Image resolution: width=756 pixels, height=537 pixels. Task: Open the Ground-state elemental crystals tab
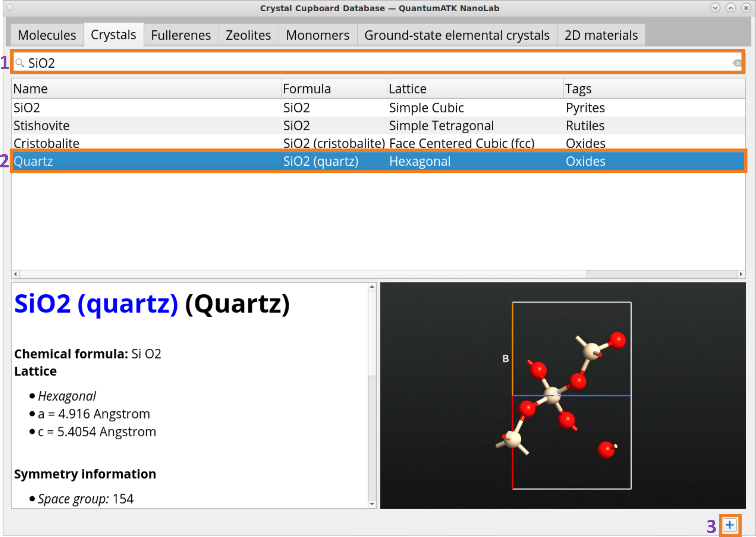point(457,35)
